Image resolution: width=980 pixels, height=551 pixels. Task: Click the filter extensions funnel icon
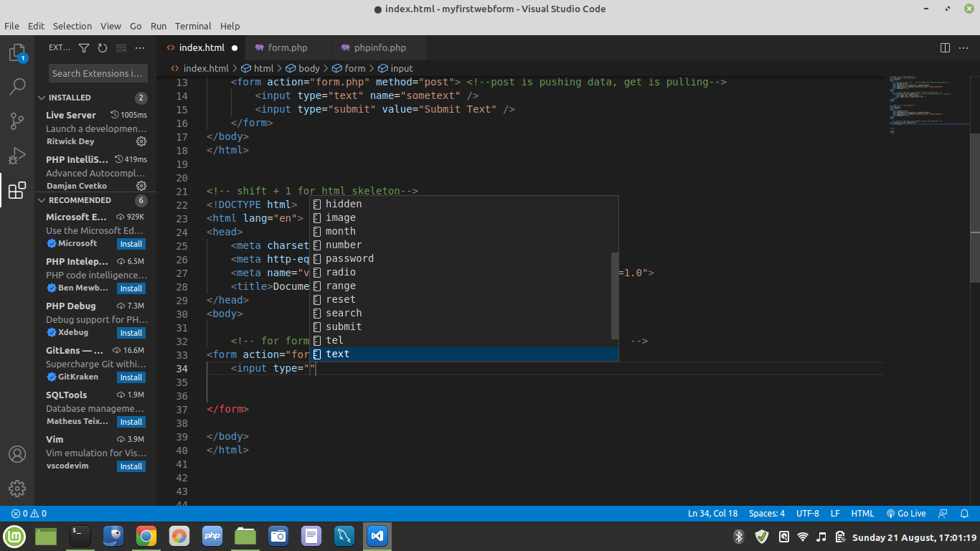(x=84, y=48)
